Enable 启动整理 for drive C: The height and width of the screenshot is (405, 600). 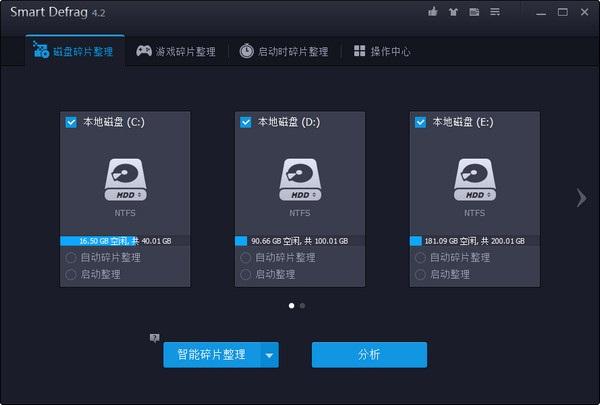71,274
